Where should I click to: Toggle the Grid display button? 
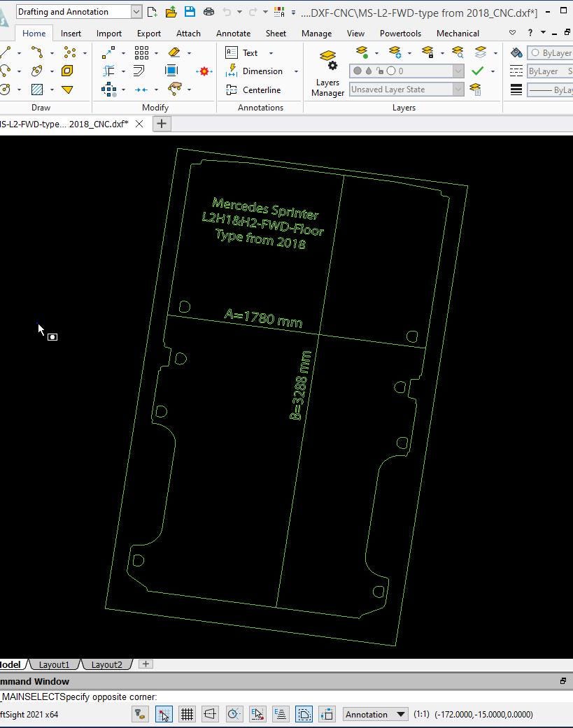coord(187,714)
